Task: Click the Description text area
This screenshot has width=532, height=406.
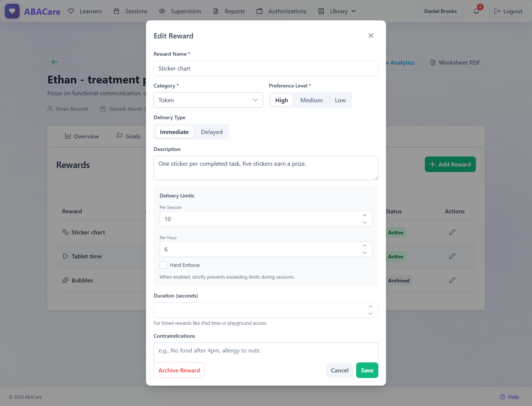Action: click(266, 168)
